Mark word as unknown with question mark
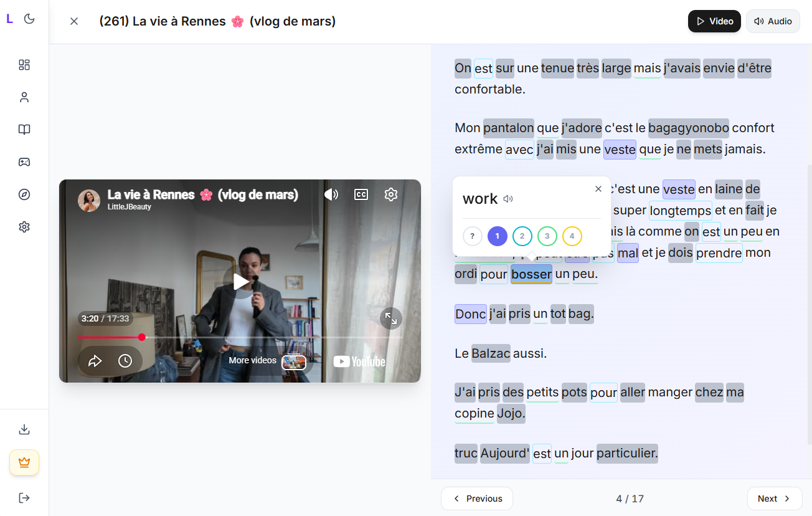 (x=472, y=236)
